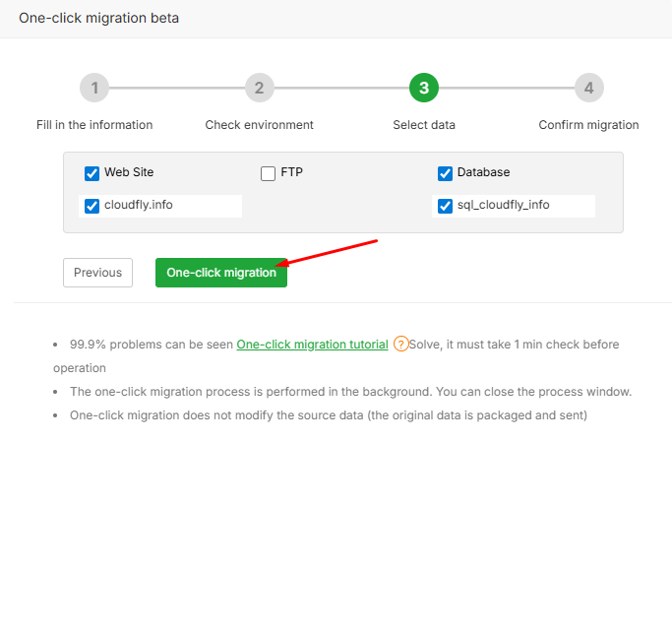Go to 'Fill in the information' step label
Image resolution: width=672 pixels, height=632 pixels.
[94, 125]
